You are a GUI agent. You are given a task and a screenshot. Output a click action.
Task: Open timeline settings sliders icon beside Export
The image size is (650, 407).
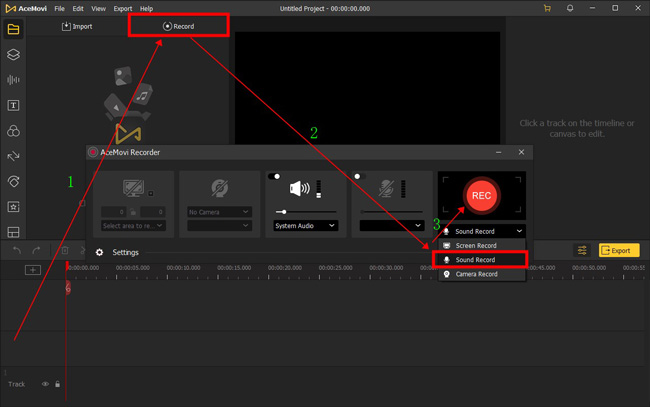582,250
